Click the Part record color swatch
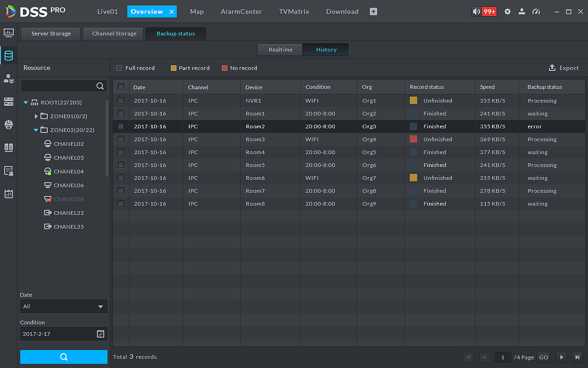 pyautogui.click(x=174, y=68)
